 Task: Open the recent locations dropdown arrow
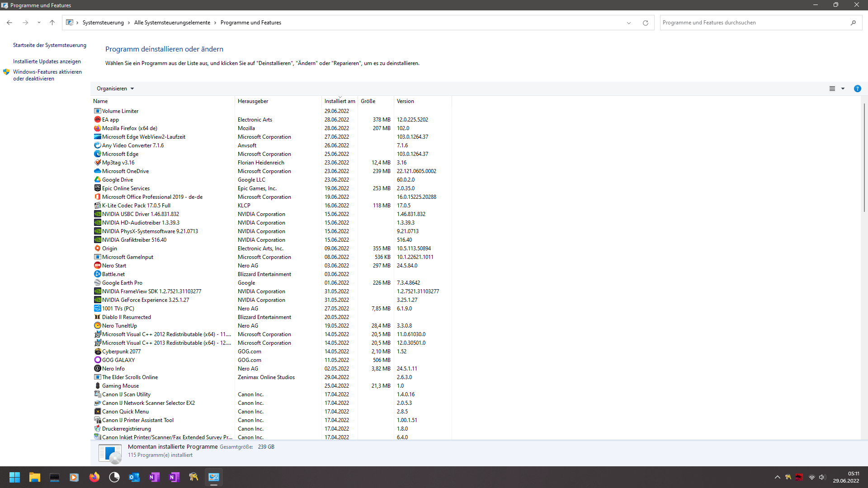(39, 23)
